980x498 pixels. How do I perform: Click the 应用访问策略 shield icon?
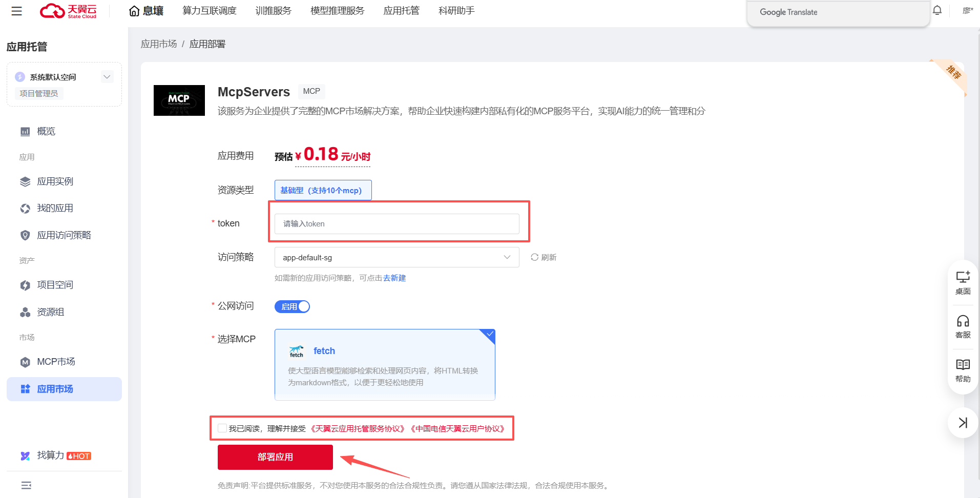[x=25, y=236]
